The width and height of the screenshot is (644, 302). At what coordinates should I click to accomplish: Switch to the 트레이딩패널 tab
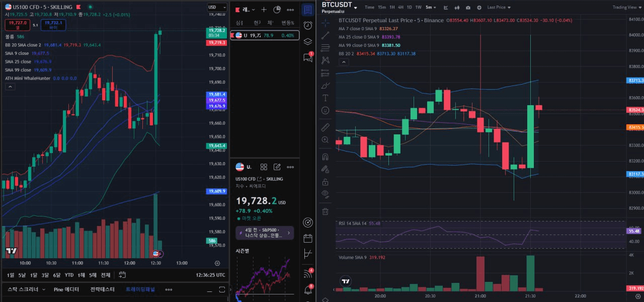(140, 289)
